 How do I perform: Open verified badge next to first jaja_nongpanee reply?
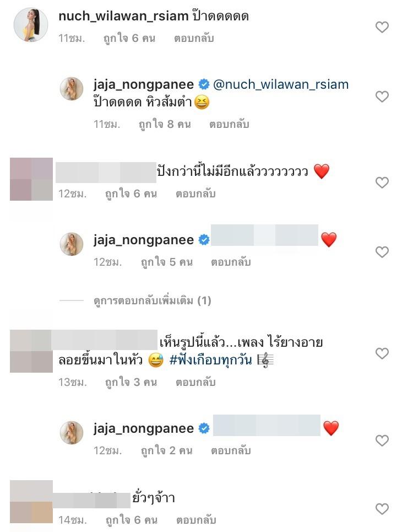pyautogui.click(x=204, y=84)
